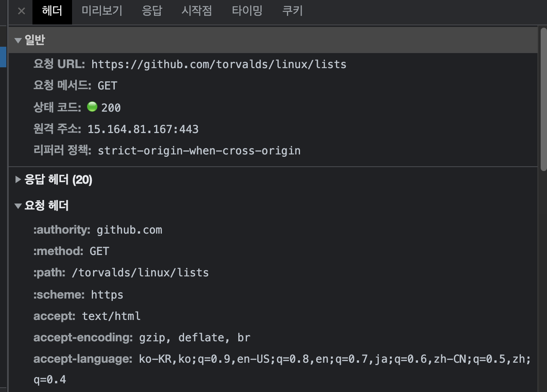
Task: Click the vertical scrollbar thumb
Action: (543, 99)
